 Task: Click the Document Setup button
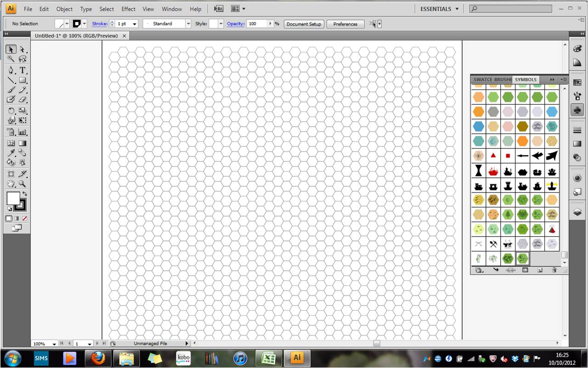tap(304, 23)
